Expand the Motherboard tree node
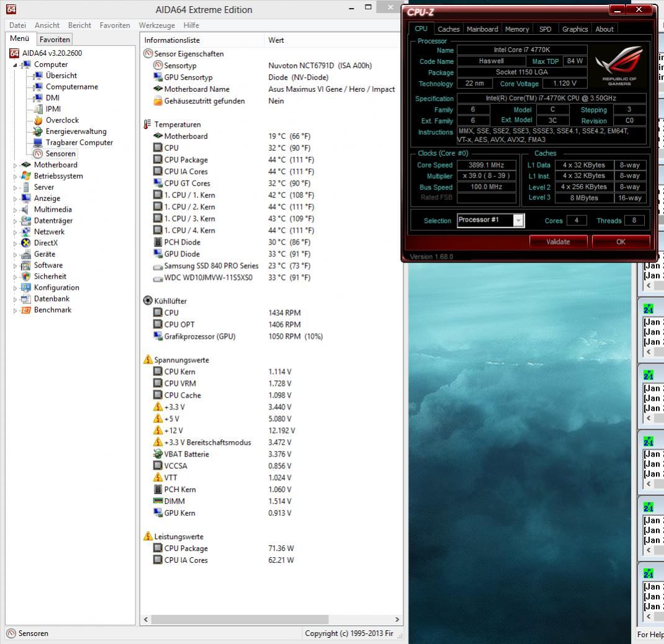664x644 pixels. (x=16, y=165)
